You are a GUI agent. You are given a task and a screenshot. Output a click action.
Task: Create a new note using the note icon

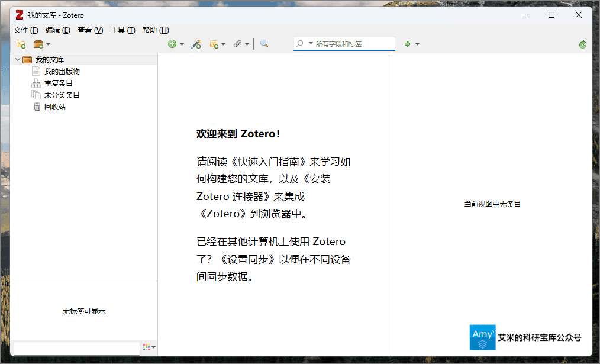(x=214, y=44)
